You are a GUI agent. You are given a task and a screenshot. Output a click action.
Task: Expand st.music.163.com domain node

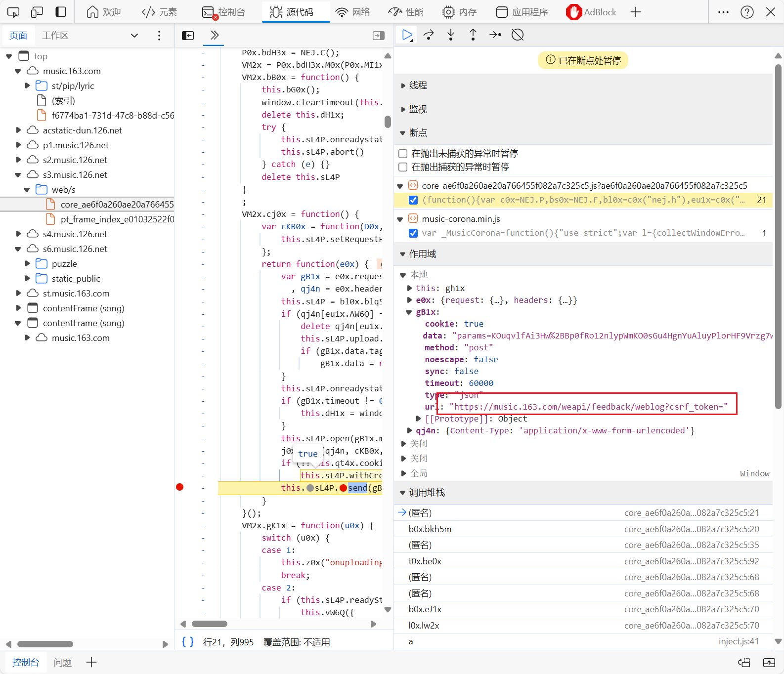coord(18,294)
